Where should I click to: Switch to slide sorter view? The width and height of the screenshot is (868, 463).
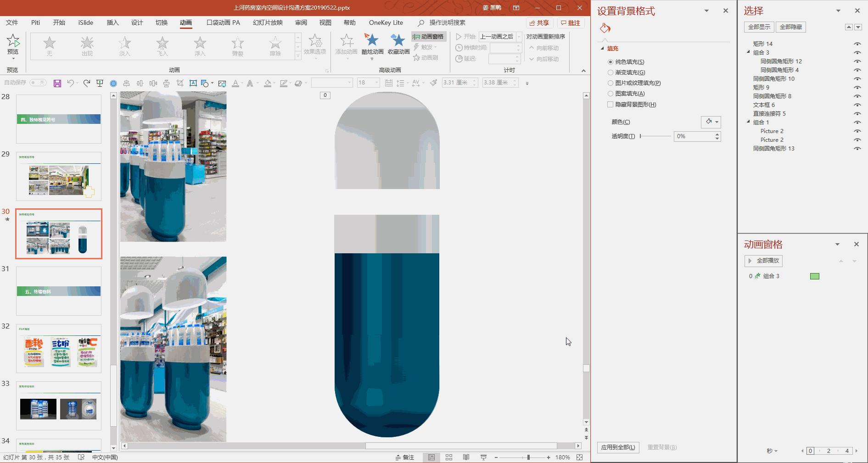(x=449, y=457)
